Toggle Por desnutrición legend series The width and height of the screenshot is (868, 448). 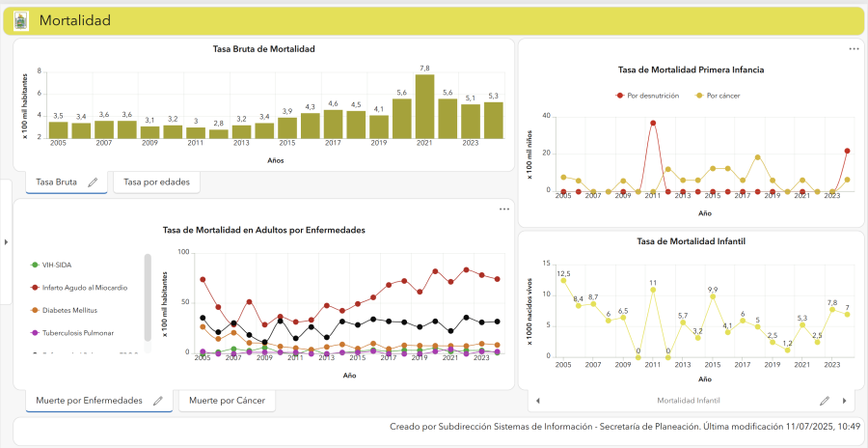[647, 96]
